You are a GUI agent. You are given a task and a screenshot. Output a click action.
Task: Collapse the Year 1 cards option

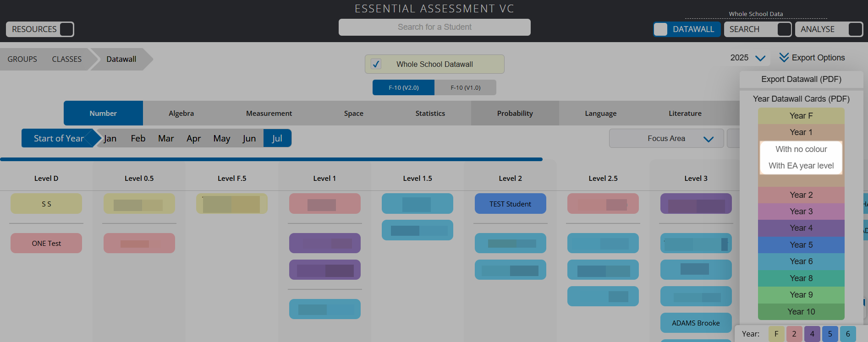click(801, 132)
